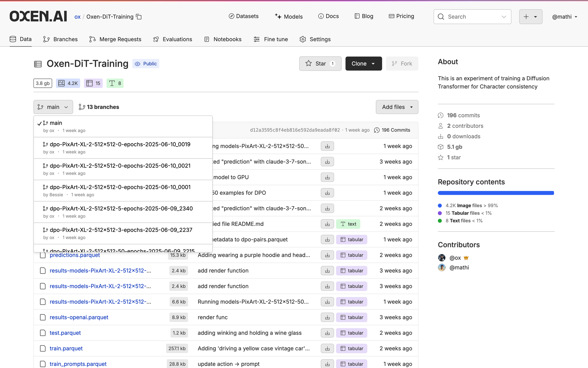Click file icon beside test.parquet
Image resolution: width=588 pixels, height=368 pixels.
click(43, 333)
